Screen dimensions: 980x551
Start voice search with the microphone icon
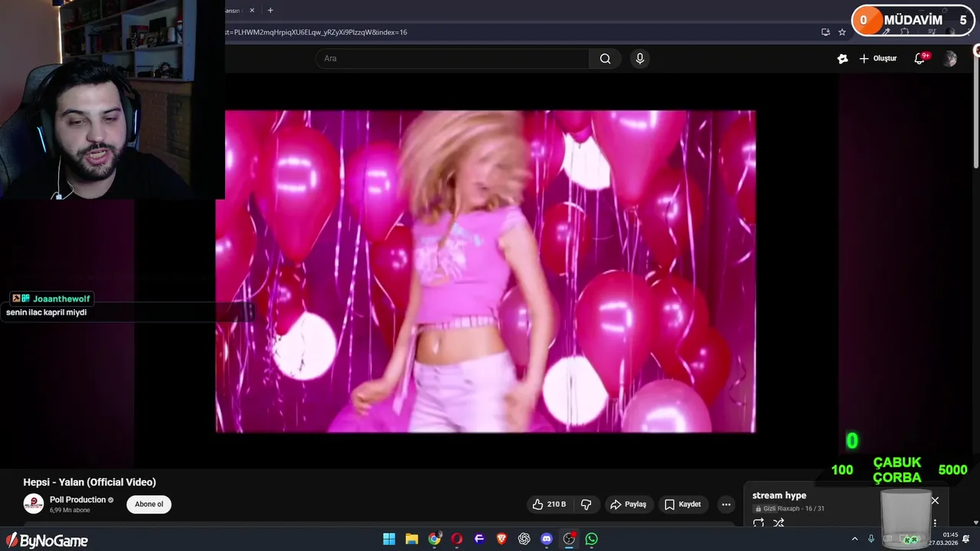tap(640, 58)
